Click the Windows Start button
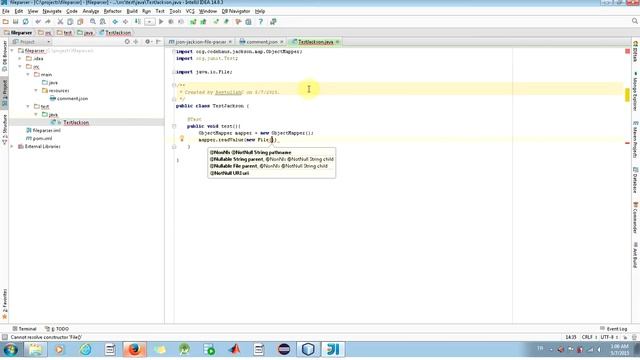This screenshot has height=360, width=640. (10, 349)
